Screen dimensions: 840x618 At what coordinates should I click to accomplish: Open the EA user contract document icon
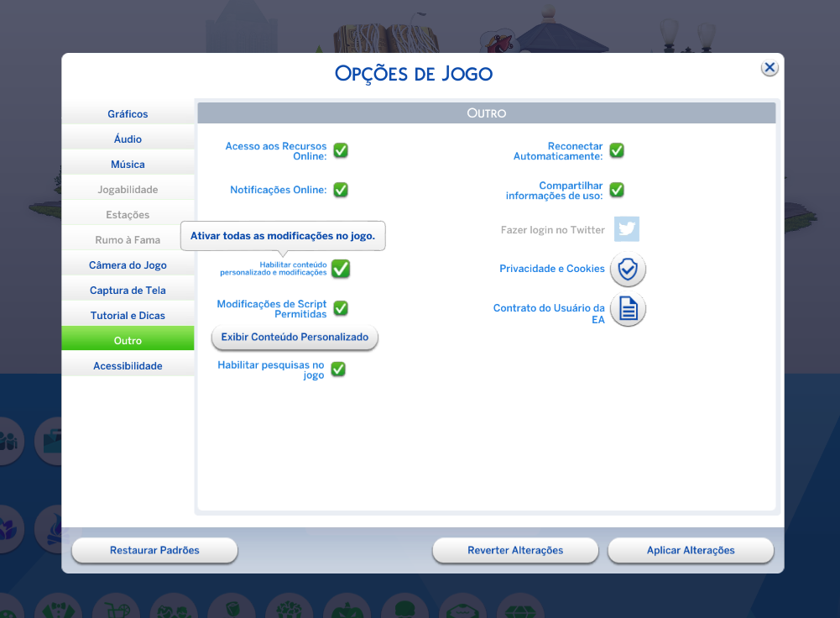[x=627, y=310]
